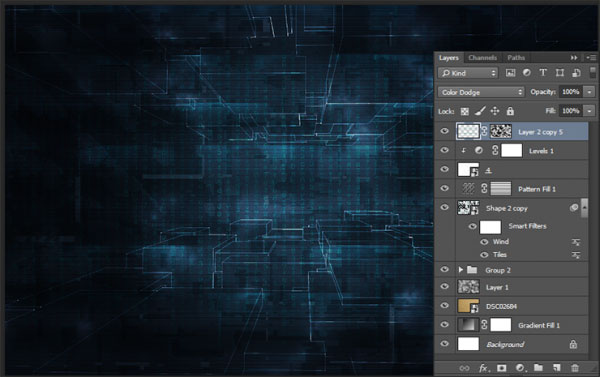Screen dimensions: 600x377
Task: Click the pixel layer filter icon
Action: [510, 73]
